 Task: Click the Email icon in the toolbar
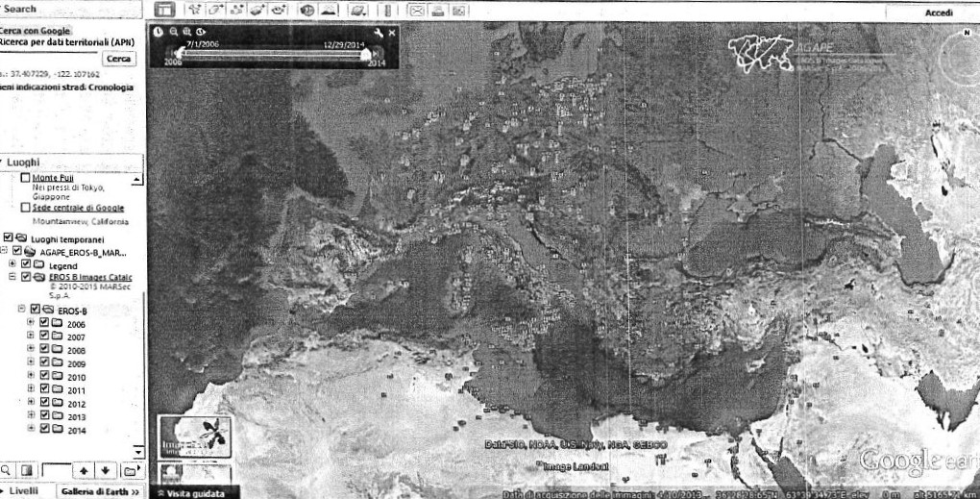click(x=417, y=10)
